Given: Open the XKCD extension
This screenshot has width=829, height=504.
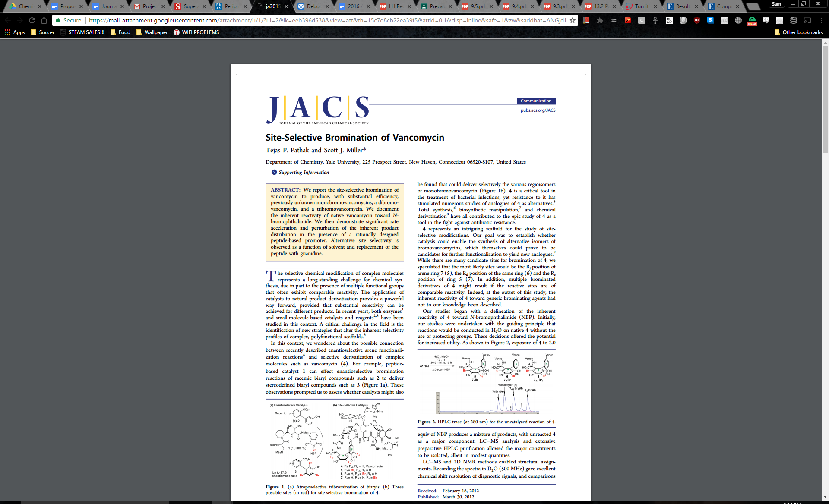Looking at the screenshot, I should tap(669, 20).
